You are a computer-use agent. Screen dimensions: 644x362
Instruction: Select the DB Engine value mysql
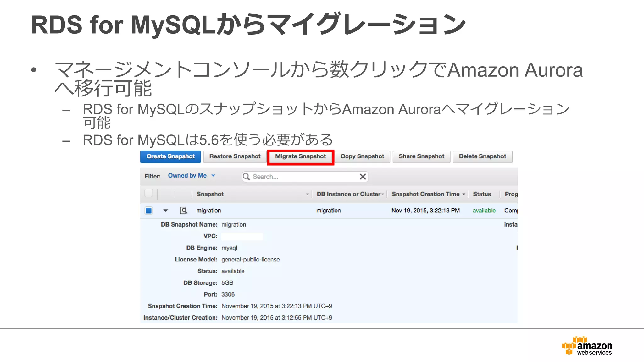pos(229,248)
